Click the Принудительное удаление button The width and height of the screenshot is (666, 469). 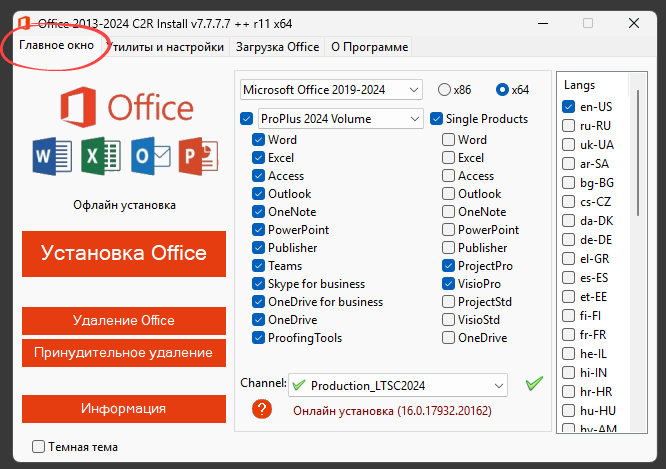(x=123, y=353)
